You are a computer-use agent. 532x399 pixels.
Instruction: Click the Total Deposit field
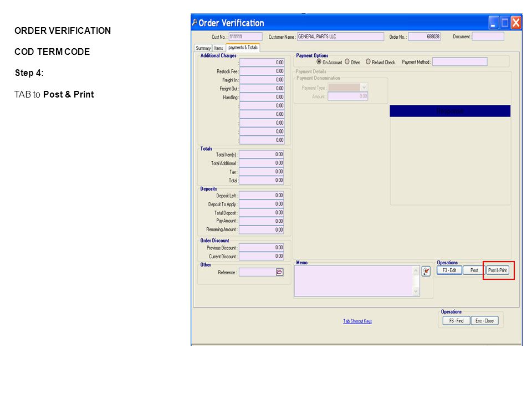261,213
